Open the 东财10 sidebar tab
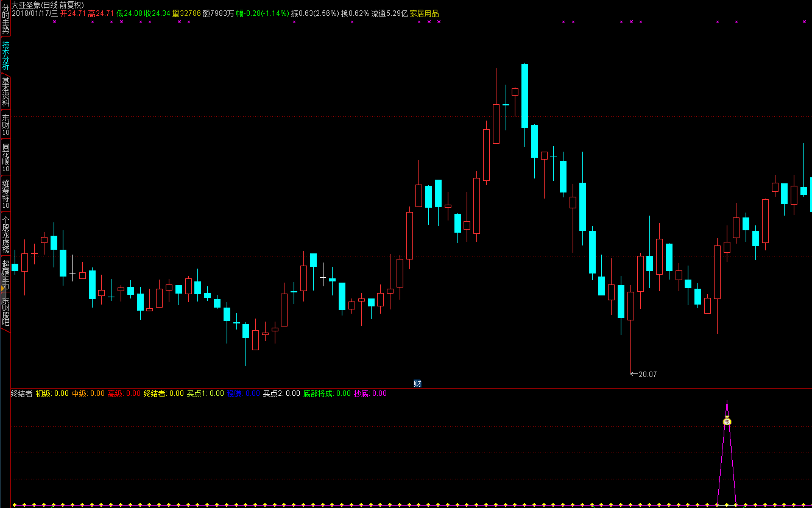This screenshot has height=508, width=812. click(x=5, y=125)
